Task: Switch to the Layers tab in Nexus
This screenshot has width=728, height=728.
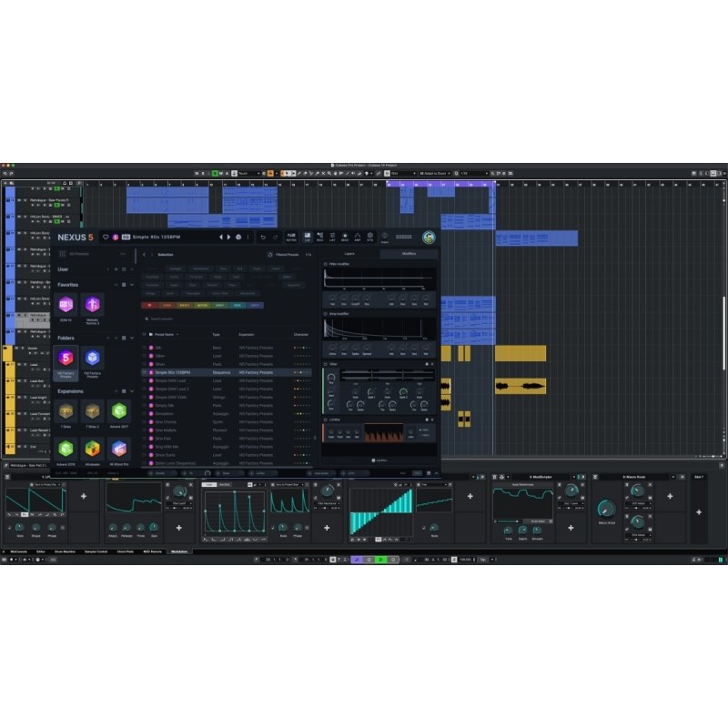Action: coord(349,253)
